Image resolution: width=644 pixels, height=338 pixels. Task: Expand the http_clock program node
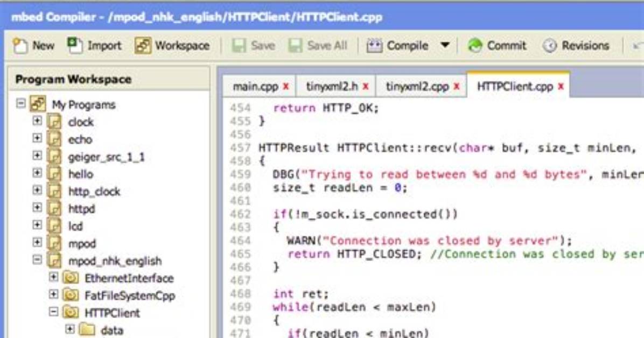[x=37, y=190]
